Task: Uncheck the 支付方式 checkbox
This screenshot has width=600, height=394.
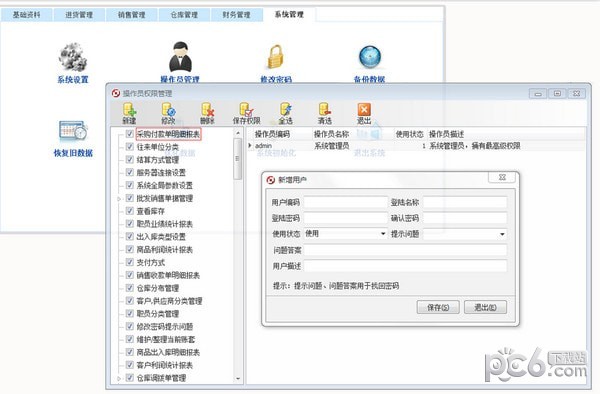Action: coord(130,262)
